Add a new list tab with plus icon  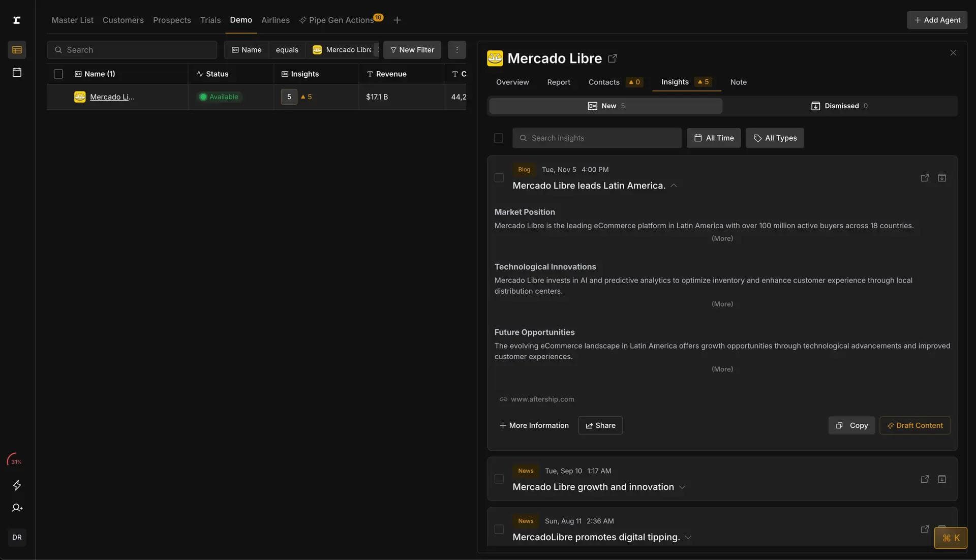(397, 20)
